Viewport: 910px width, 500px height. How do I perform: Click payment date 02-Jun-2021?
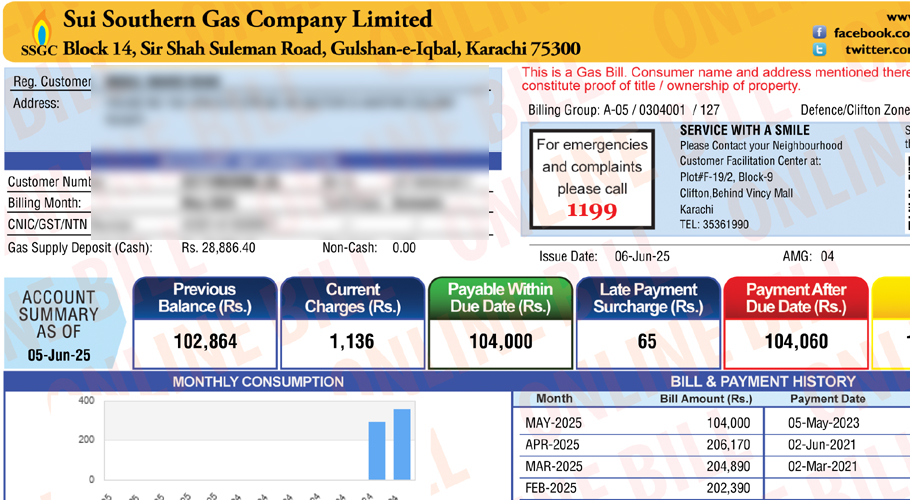[x=822, y=445]
